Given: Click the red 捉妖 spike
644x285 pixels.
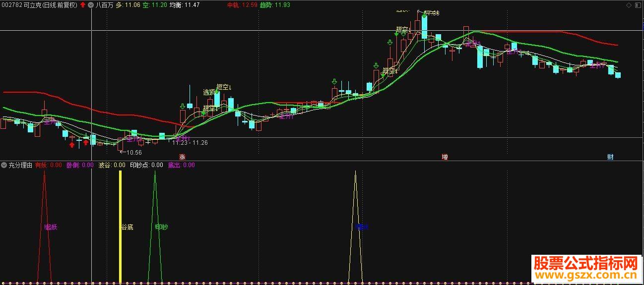Looking at the screenshot, I should tap(44, 227).
